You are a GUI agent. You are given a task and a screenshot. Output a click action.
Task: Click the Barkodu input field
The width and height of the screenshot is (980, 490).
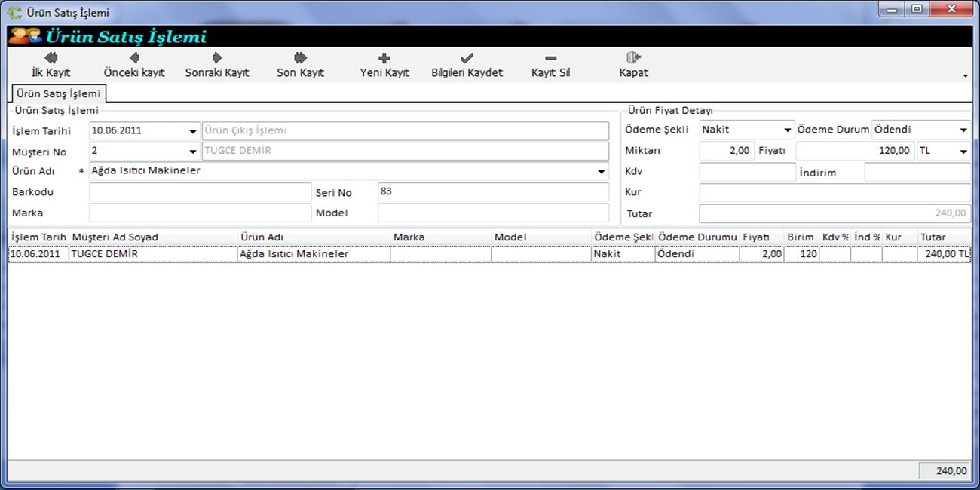(x=200, y=192)
